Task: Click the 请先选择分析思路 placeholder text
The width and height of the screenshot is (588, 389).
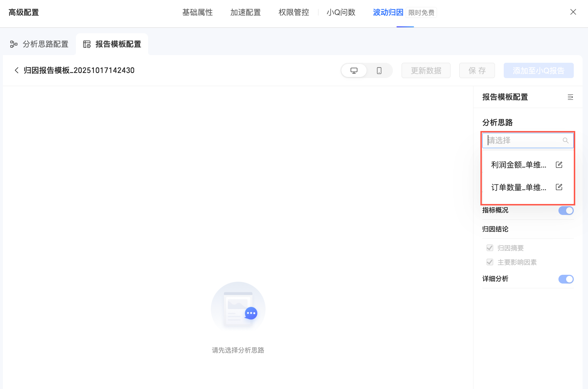Action: click(x=238, y=350)
